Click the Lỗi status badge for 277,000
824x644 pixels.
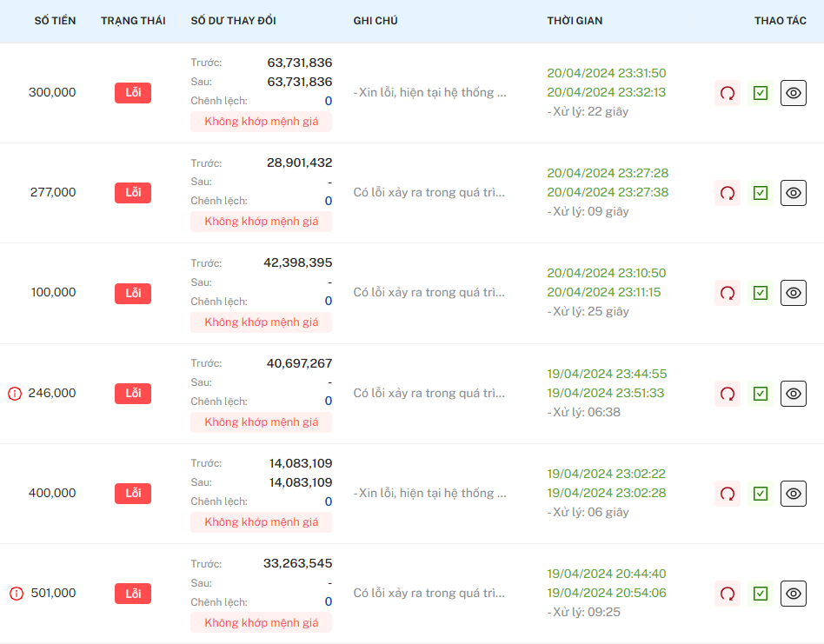pos(133,193)
